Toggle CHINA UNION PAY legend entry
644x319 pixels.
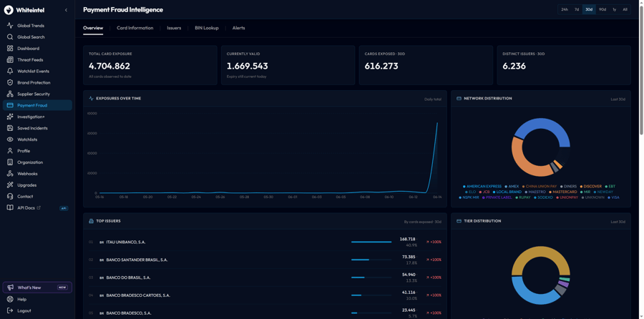pyautogui.click(x=539, y=187)
